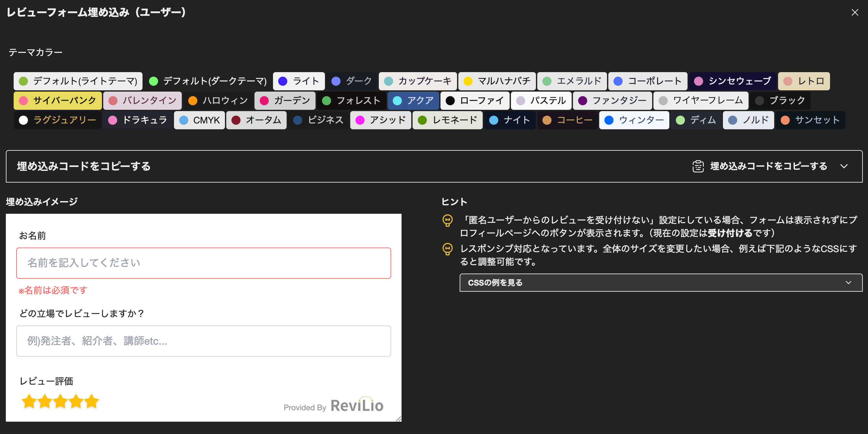This screenshot has height=434, width=868.
Task: Choose the ダーク theme chip
Action: [x=352, y=81]
